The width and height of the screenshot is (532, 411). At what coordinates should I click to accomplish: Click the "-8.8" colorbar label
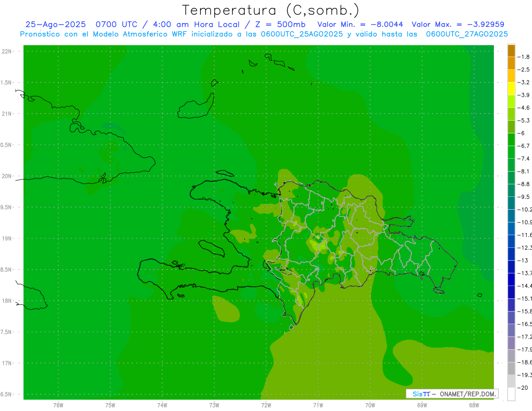(x=524, y=184)
